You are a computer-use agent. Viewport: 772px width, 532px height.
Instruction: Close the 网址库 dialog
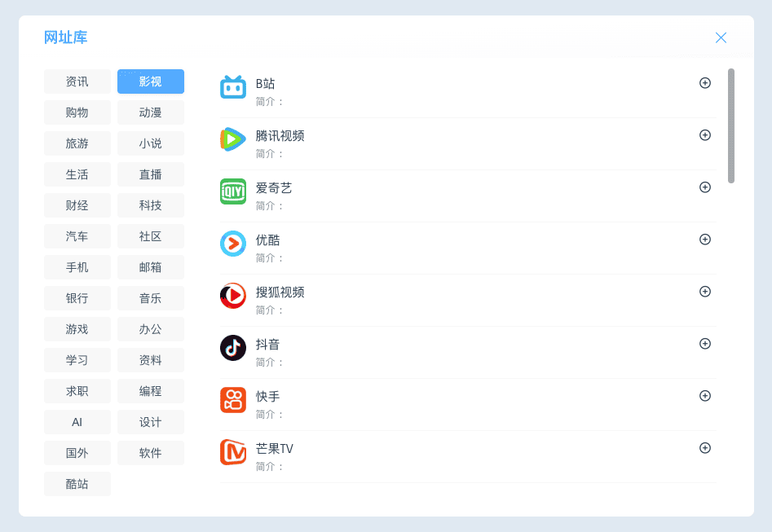(721, 37)
